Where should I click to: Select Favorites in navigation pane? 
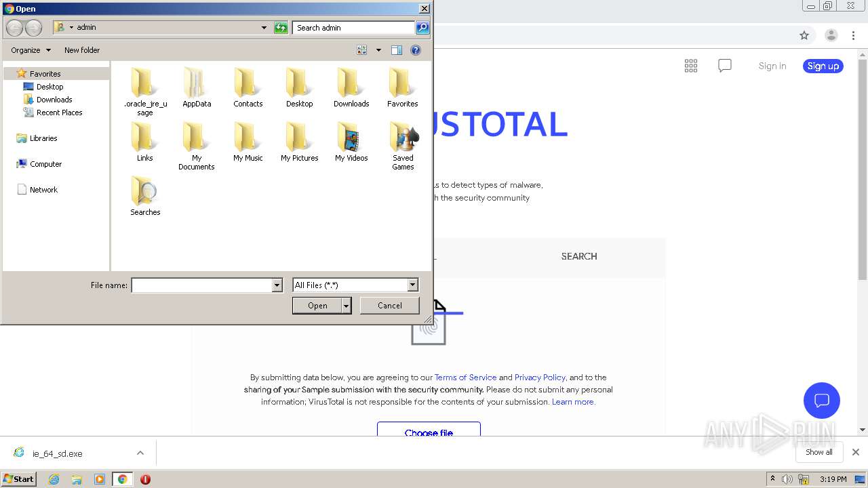(45, 74)
